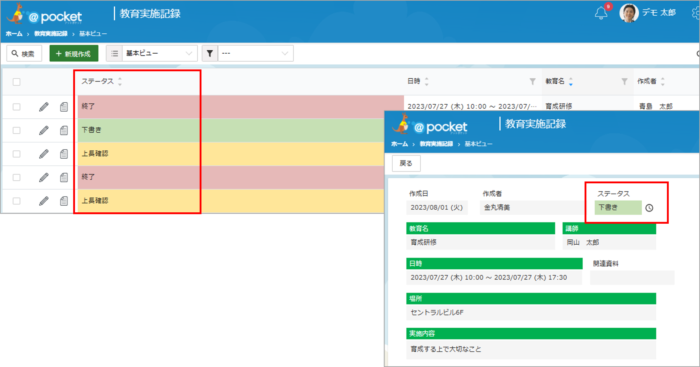
Task: Click 育成研修 in the list's first row
Action: [558, 106]
